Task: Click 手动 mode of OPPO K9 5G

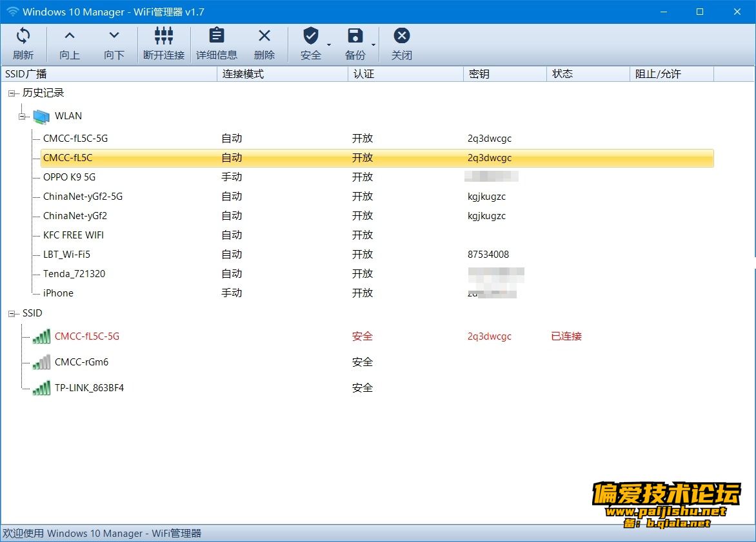Action: click(232, 177)
